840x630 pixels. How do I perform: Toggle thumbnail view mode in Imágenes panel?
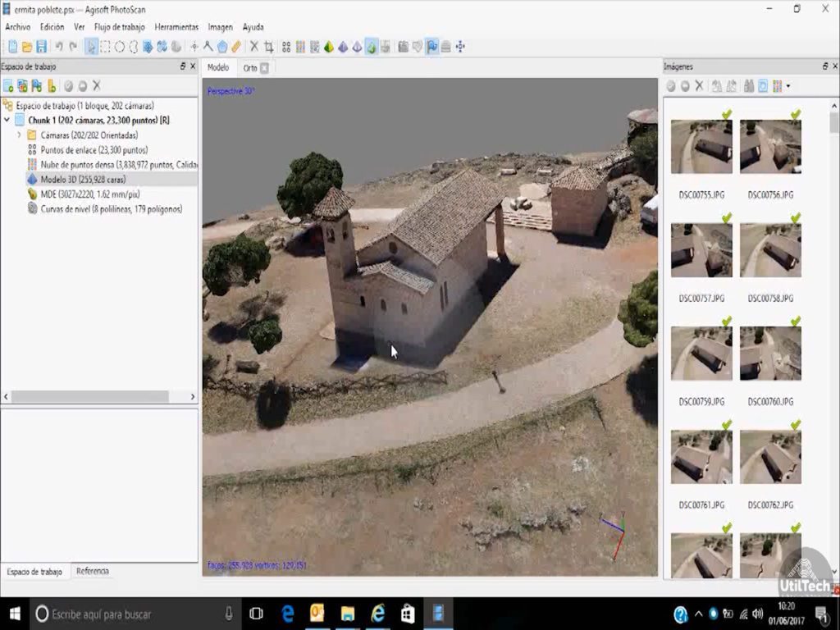(x=776, y=86)
